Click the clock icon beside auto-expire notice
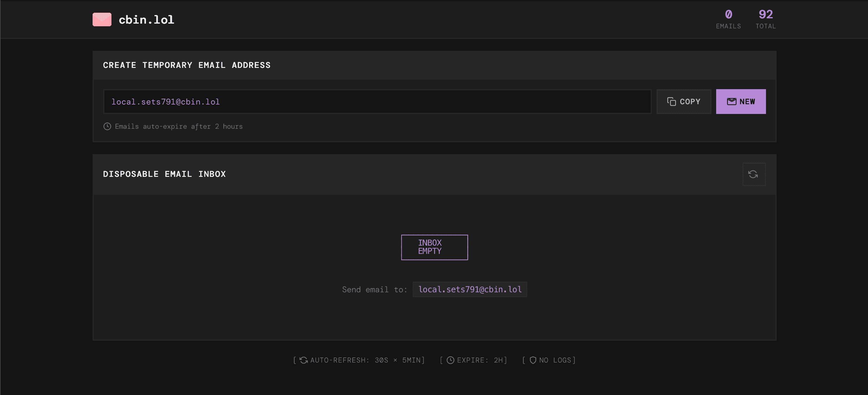 coord(107,126)
